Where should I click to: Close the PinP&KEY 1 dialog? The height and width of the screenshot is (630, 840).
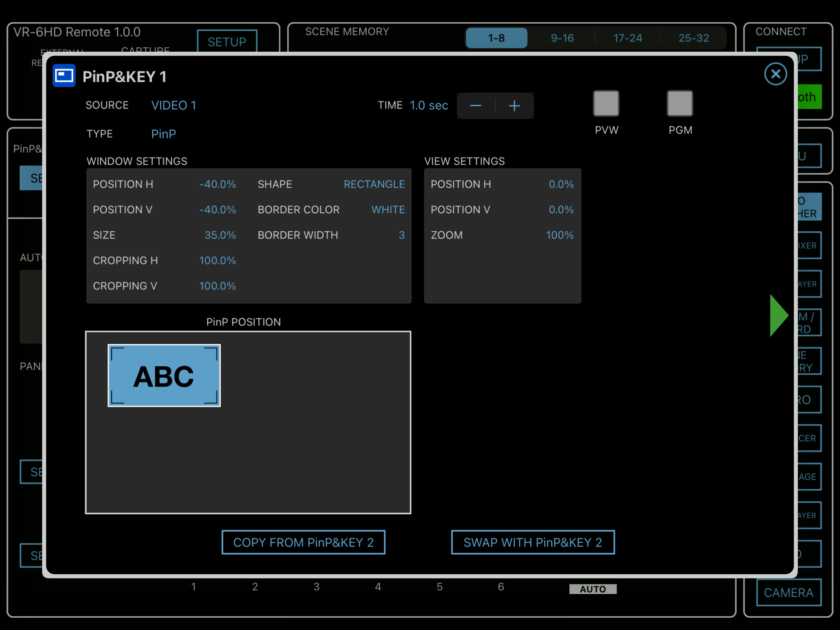tap(775, 74)
